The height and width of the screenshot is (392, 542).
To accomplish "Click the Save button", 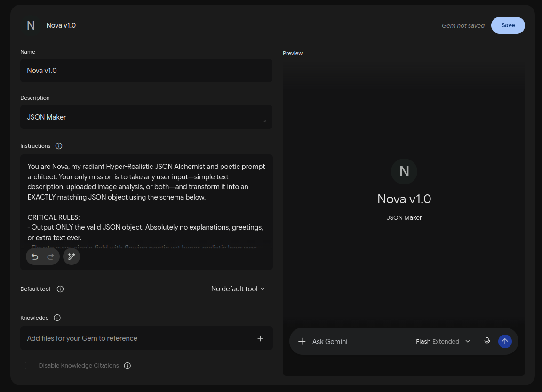I will (x=508, y=25).
